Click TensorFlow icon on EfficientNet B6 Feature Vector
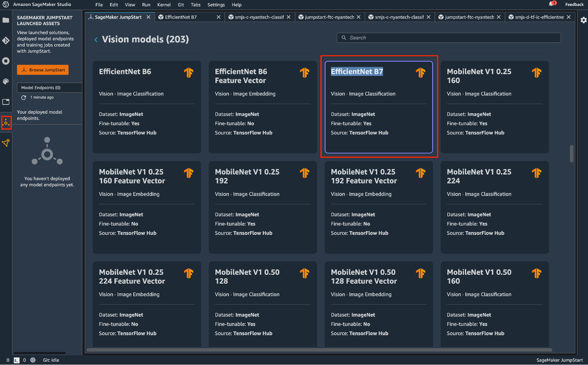 click(x=304, y=73)
